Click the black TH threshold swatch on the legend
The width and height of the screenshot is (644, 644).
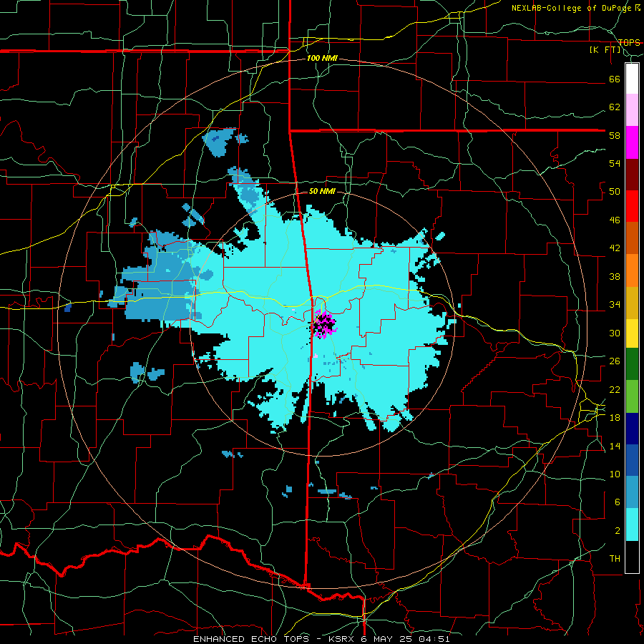point(632,557)
